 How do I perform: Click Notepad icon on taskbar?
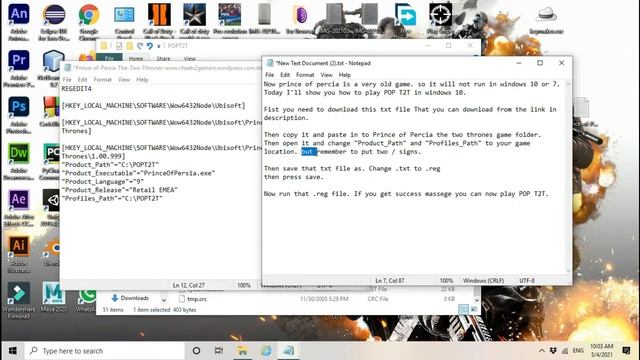click(289, 351)
